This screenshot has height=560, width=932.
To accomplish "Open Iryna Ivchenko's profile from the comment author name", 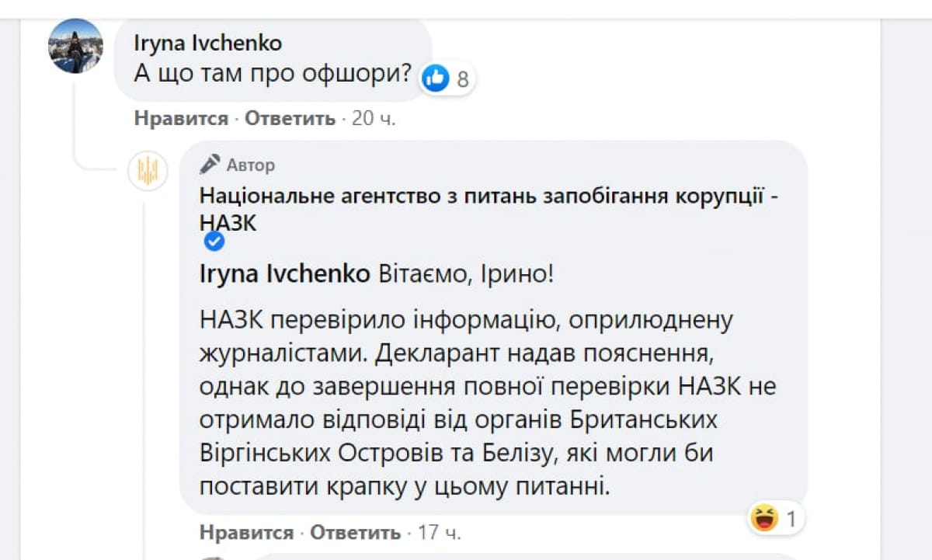I will [208, 42].
